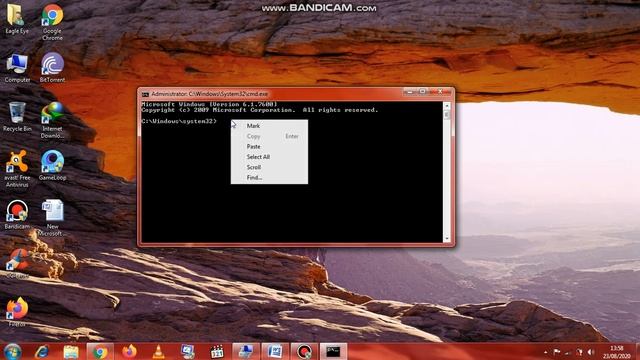
Task: Open the volume speaker tray icon
Action: click(590, 352)
